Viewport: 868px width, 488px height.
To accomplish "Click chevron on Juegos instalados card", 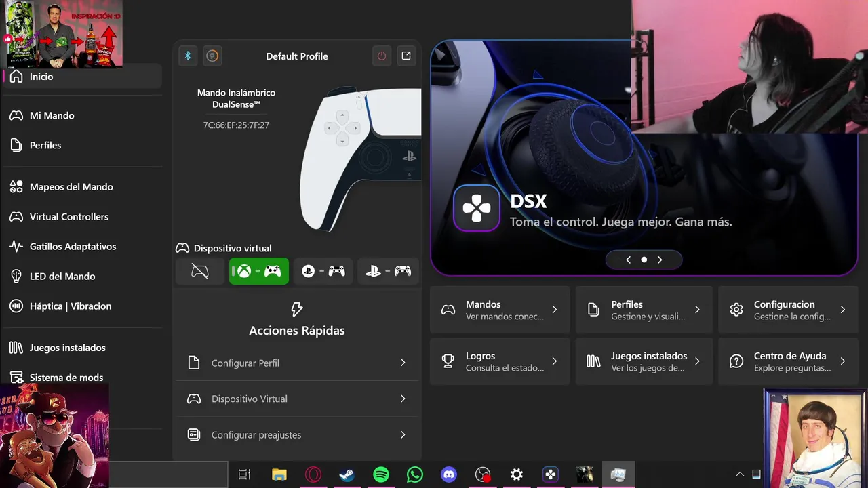I will 697,361.
